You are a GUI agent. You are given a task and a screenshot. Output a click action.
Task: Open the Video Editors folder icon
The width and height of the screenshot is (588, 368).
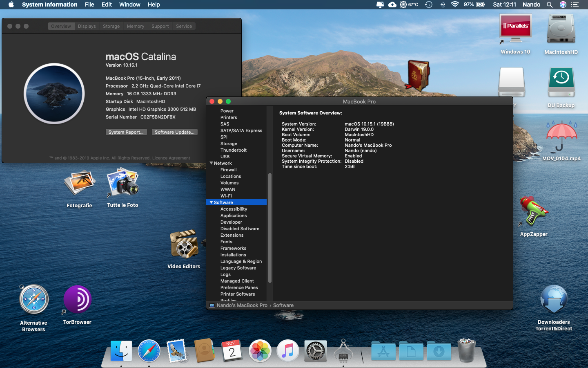click(x=184, y=244)
